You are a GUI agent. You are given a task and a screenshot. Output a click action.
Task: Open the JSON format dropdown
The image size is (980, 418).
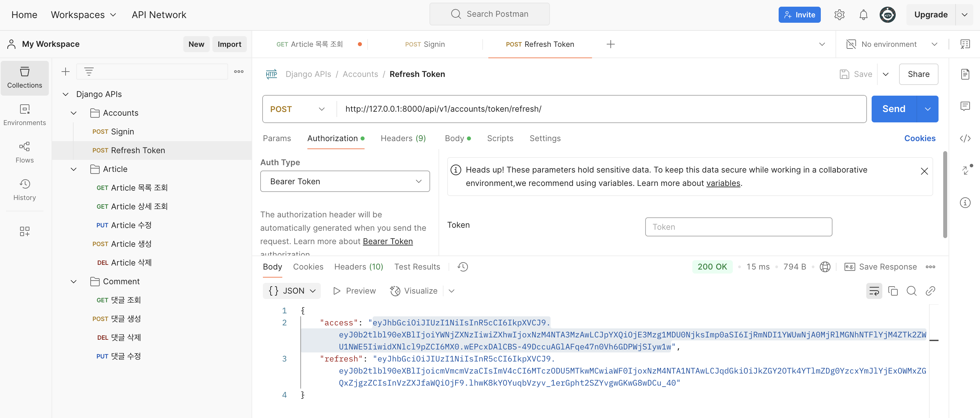pos(292,291)
